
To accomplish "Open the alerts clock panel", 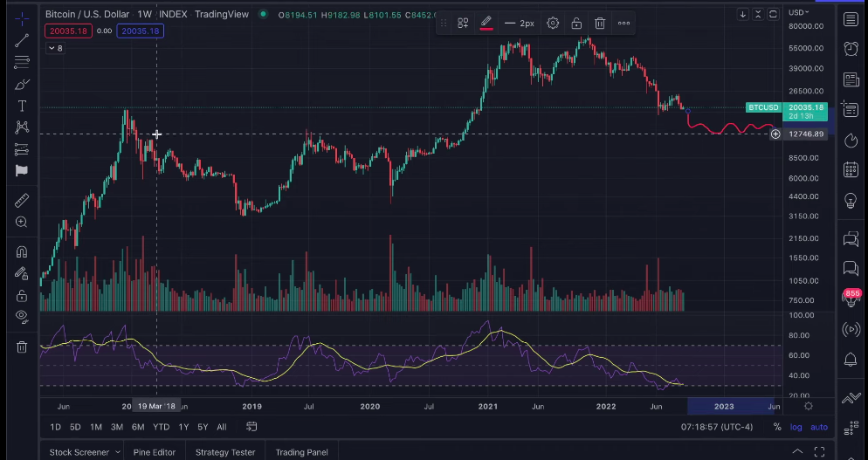I will tap(851, 49).
